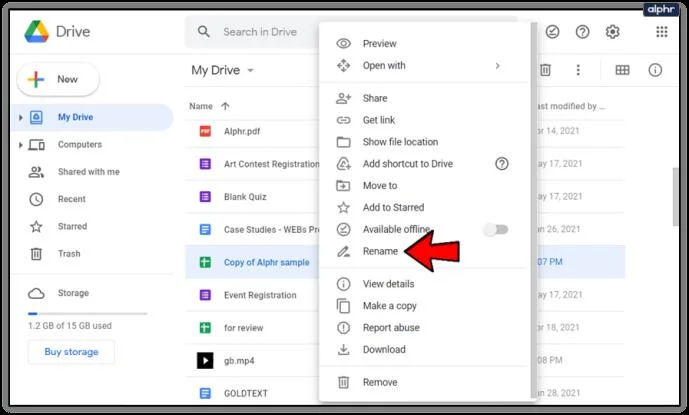Click the 1.2 GB of 15 GB used text
Image resolution: width=689 pixels, height=415 pixels.
click(70, 326)
